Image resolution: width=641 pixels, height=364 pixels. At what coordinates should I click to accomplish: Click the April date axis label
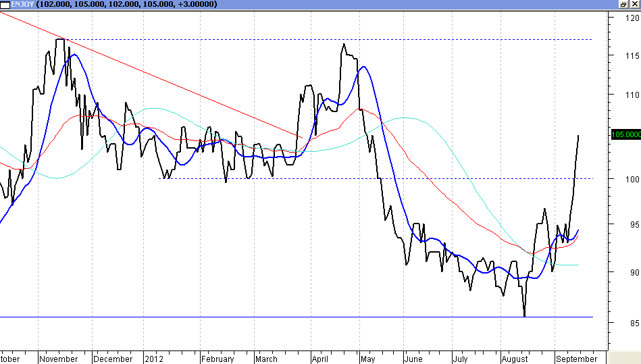pyautogui.click(x=320, y=359)
